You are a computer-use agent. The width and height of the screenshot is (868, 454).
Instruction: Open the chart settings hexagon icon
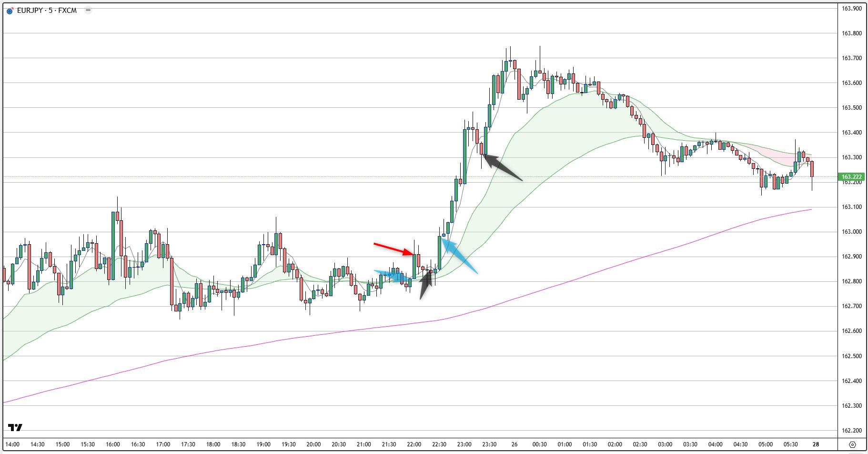[x=853, y=444]
